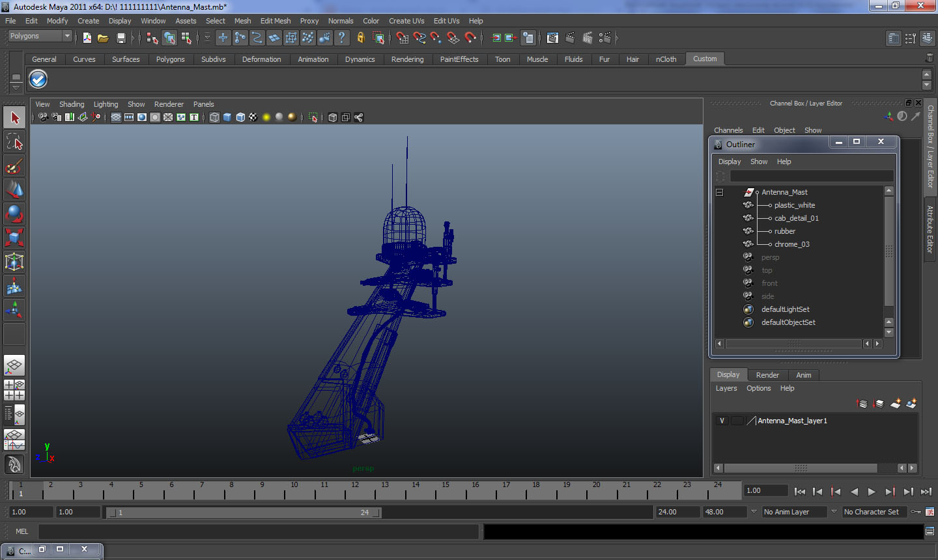
Task: Create a new empty layer icon
Action: 896,404
